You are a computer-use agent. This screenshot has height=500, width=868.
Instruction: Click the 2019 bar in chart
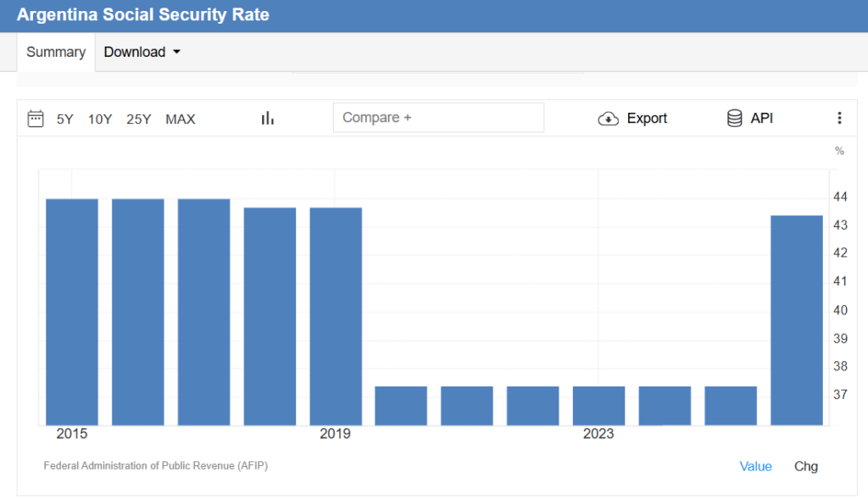click(336, 316)
